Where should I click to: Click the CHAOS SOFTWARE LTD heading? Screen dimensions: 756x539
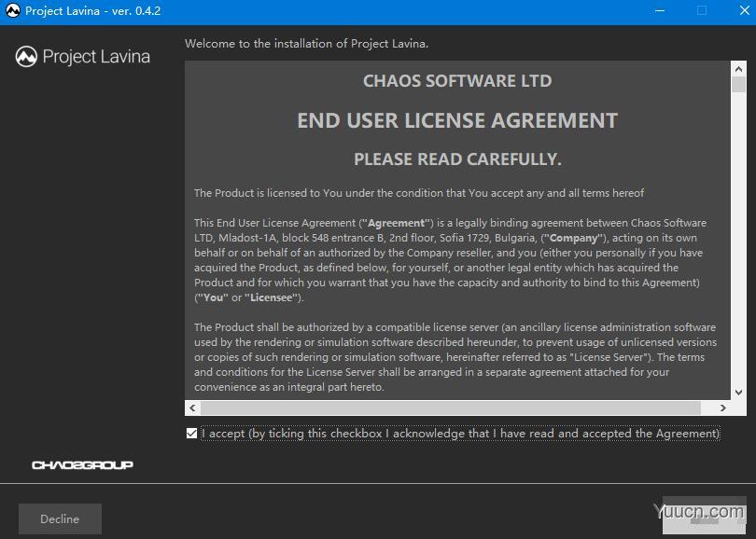tap(457, 81)
